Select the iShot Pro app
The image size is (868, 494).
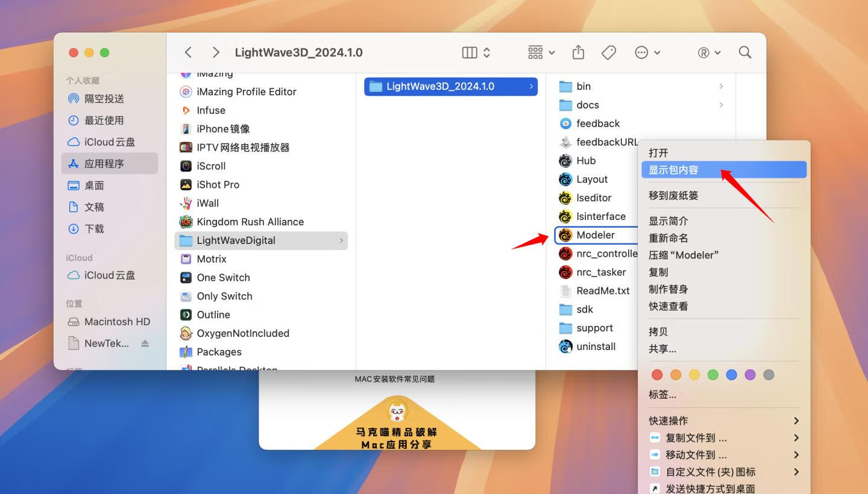tap(261, 184)
